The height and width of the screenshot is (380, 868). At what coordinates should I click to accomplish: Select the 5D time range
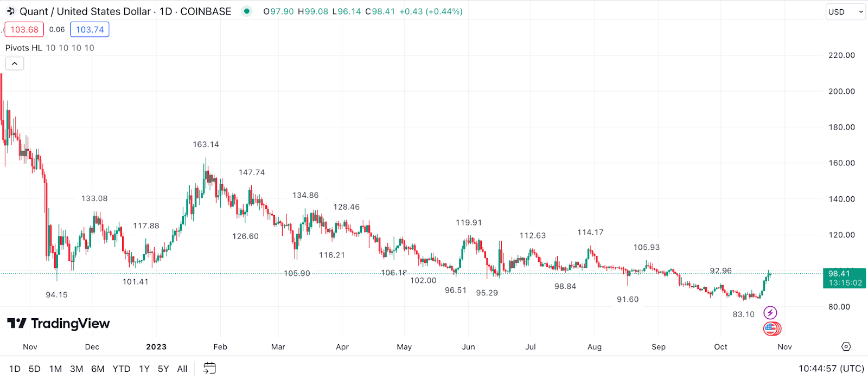pyautogui.click(x=35, y=369)
